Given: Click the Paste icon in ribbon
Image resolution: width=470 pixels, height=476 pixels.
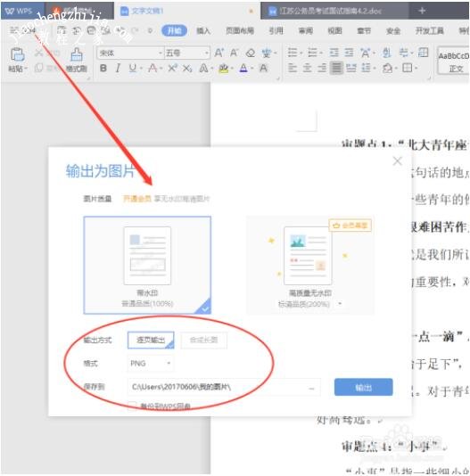Looking at the screenshot, I should tap(18, 55).
